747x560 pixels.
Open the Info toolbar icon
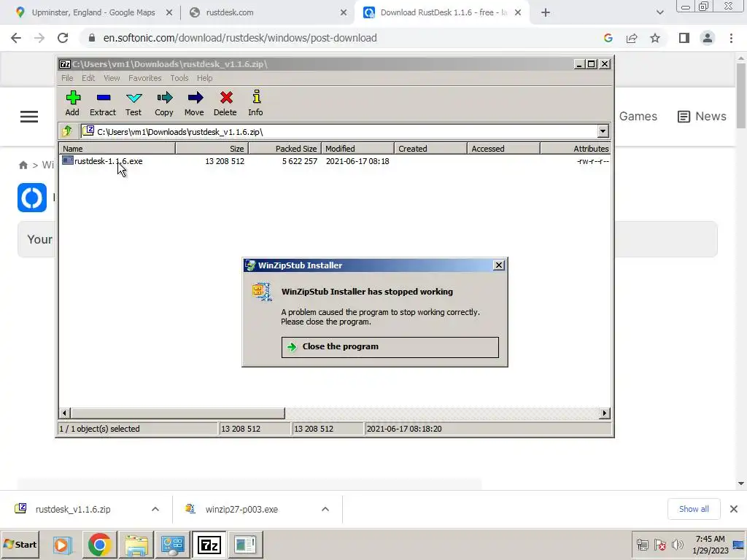pyautogui.click(x=256, y=104)
